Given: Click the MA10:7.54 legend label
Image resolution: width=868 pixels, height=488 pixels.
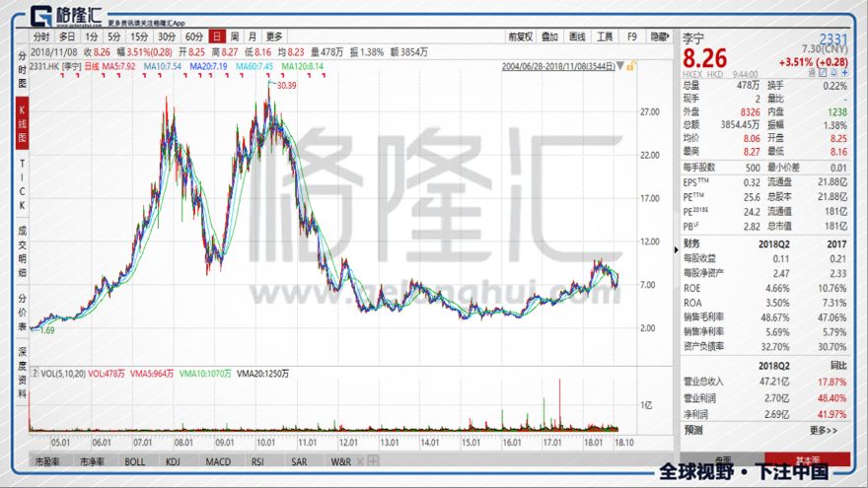Looking at the screenshot, I should click(x=162, y=66).
